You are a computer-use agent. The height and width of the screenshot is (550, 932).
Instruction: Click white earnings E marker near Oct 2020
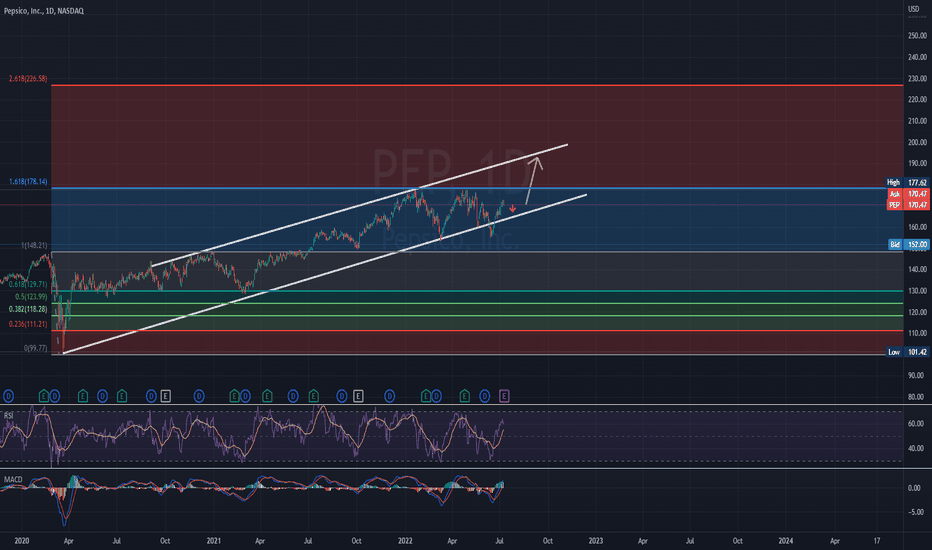coord(165,396)
